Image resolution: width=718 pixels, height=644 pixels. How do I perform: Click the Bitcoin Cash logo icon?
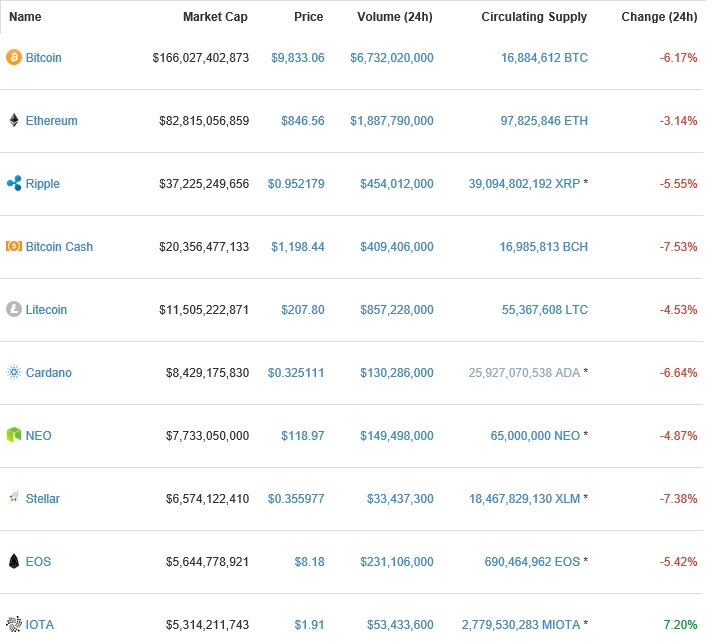click(x=14, y=247)
